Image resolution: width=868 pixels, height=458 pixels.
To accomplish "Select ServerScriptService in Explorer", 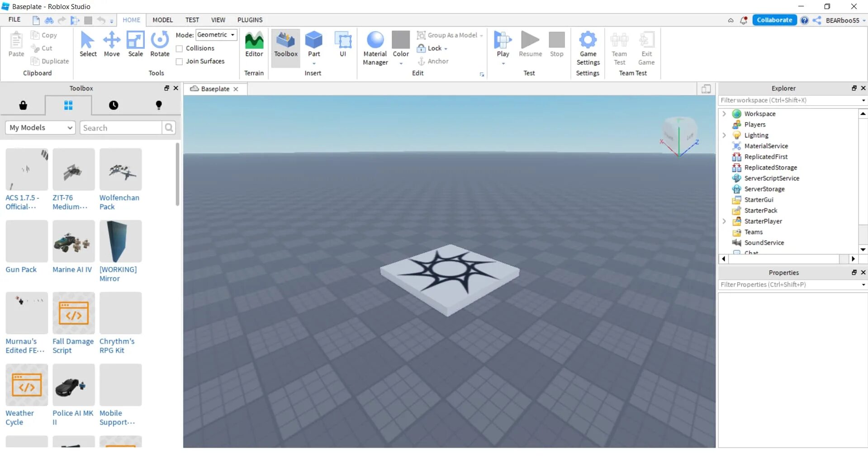I will coord(772,178).
